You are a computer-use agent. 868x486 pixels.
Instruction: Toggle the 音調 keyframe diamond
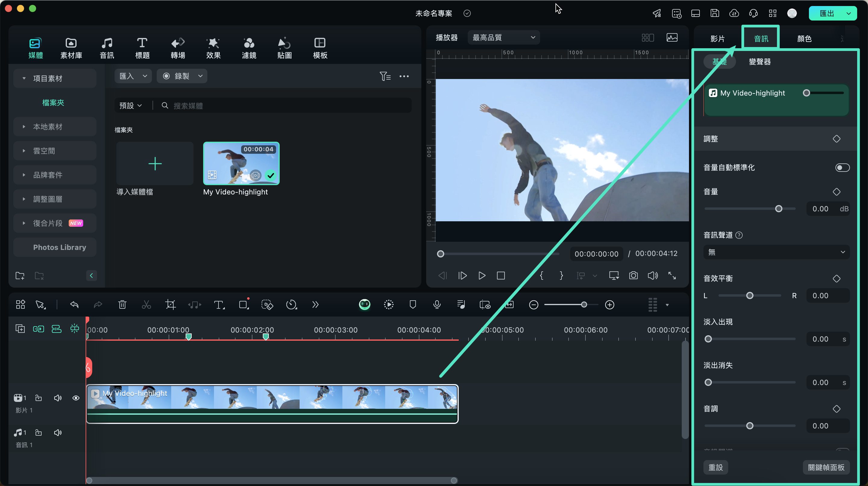836,409
